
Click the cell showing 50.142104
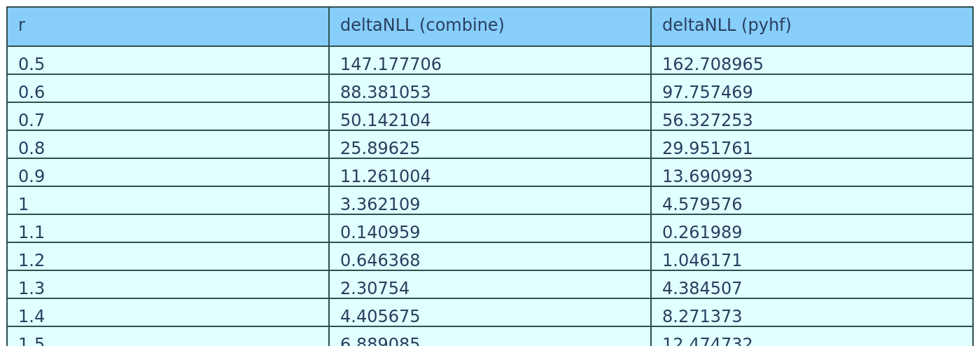[x=490, y=116]
